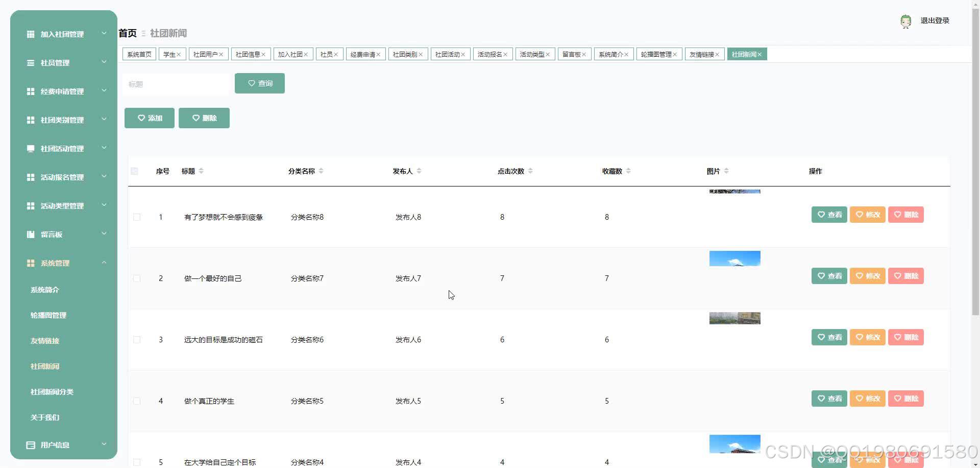Viewport: 980px width, 468px height.
Task: Open the 轮播图管理 tab
Action: pos(656,54)
